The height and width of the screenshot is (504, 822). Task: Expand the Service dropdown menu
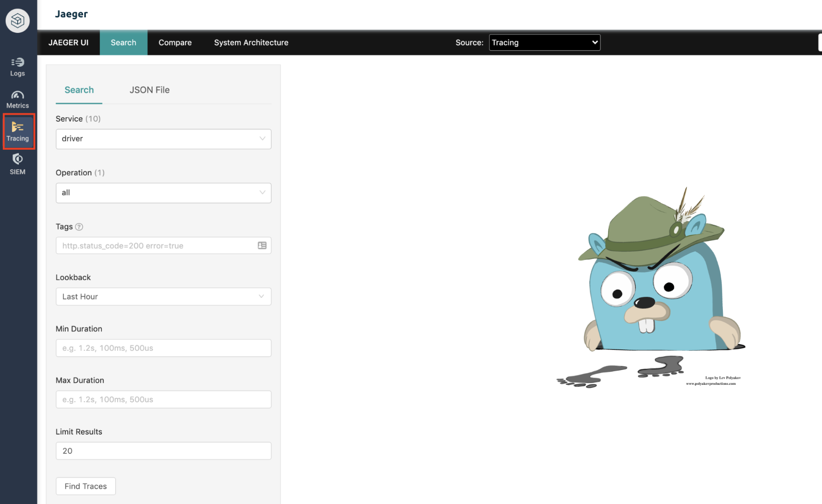click(163, 138)
